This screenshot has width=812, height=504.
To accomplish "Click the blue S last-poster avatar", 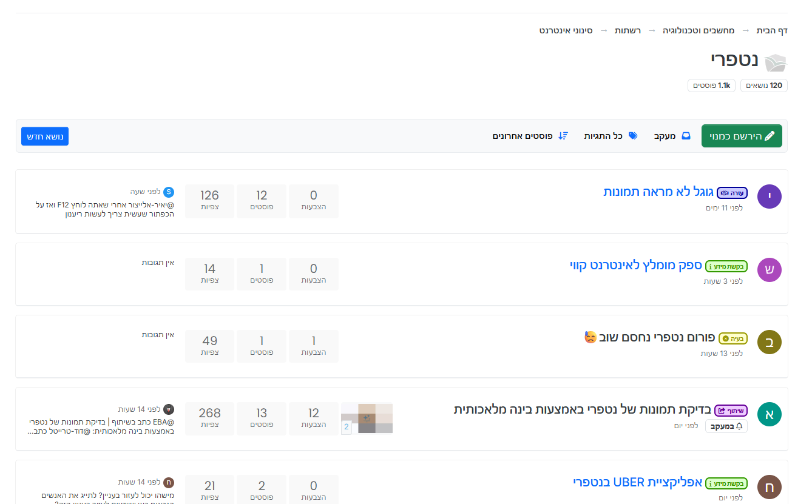I will point(169,192).
